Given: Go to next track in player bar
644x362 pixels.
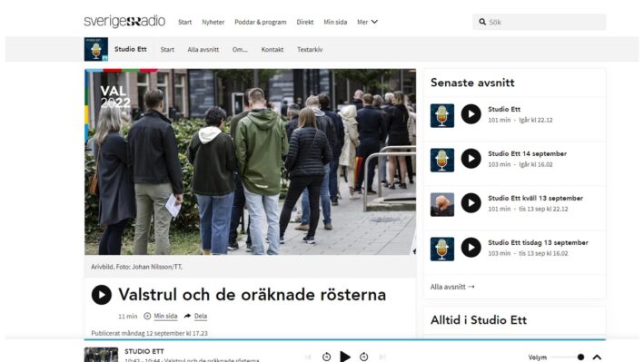Looking at the screenshot, I should click(382, 357).
